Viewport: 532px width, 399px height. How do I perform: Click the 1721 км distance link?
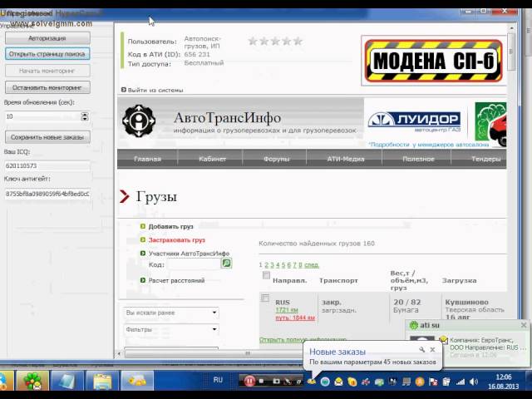(x=287, y=310)
